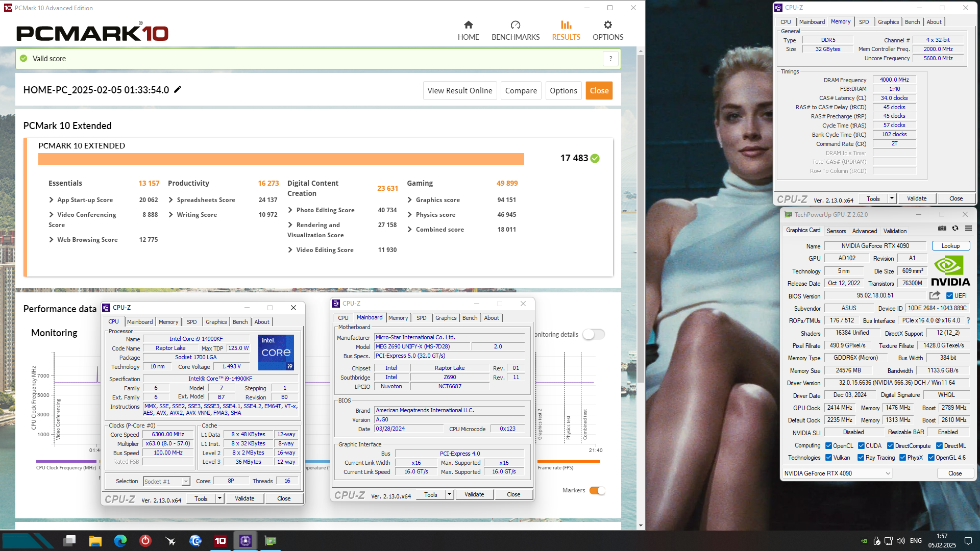Open the Results section icon
980x551 pixels.
[x=566, y=25]
